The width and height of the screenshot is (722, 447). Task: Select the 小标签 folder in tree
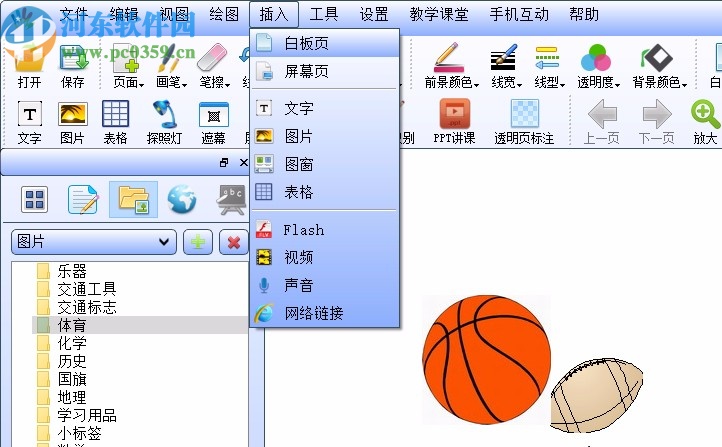coord(79,433)
